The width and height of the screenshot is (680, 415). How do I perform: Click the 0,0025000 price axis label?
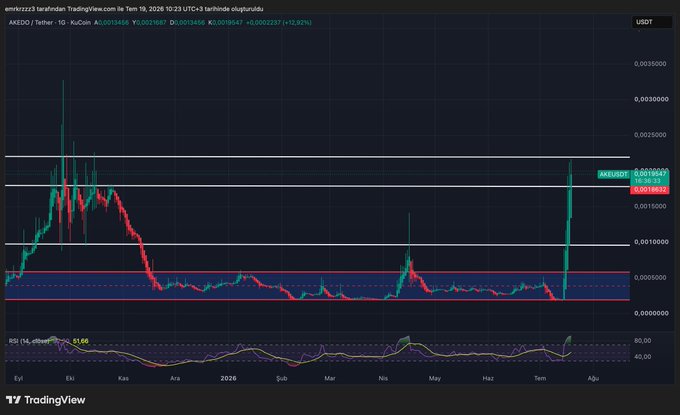click(x=650, y=135)
